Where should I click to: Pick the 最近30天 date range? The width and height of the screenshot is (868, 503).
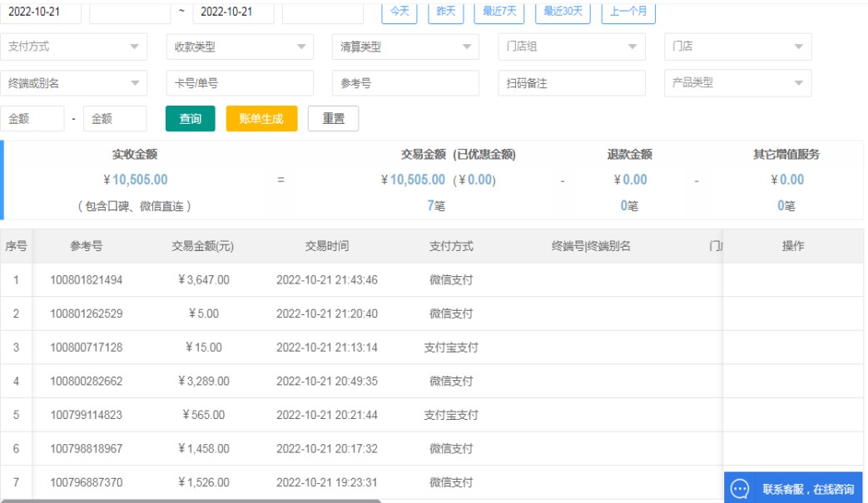click(563, 12)
